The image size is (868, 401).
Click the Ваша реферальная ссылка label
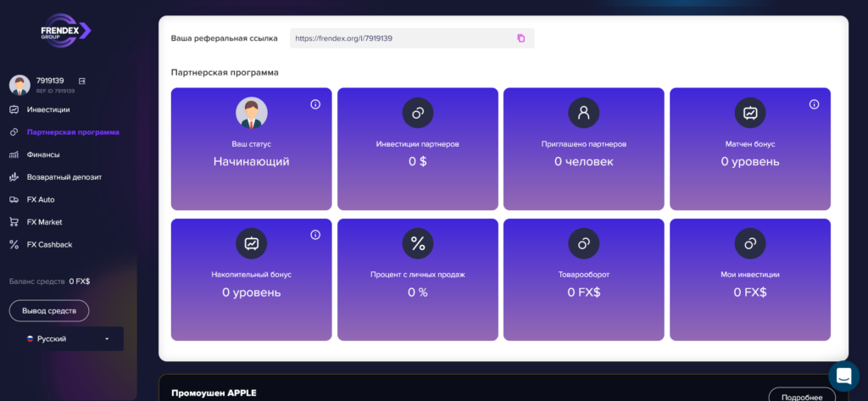point(224,38)
